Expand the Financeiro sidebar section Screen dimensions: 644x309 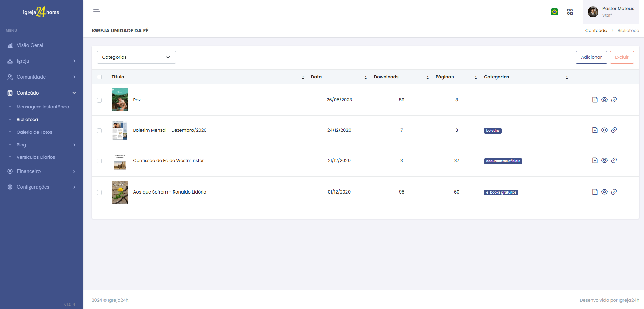click(42, 171)
